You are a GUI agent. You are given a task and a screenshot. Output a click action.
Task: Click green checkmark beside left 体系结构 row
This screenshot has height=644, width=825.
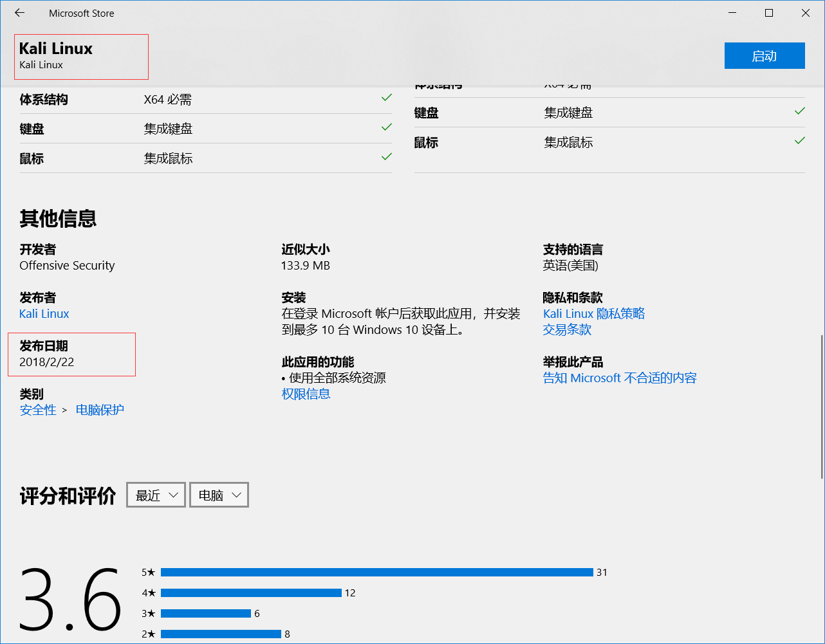tap(386, 98)
